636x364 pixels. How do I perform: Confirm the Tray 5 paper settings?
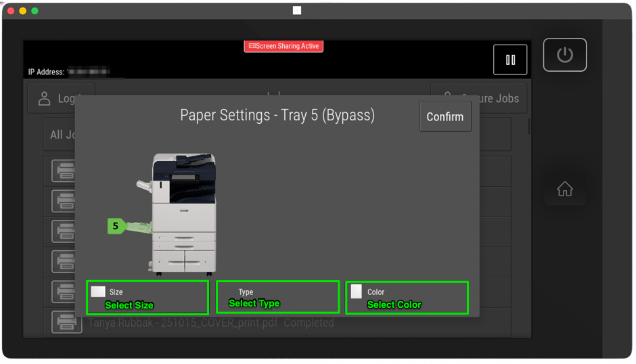445,116
